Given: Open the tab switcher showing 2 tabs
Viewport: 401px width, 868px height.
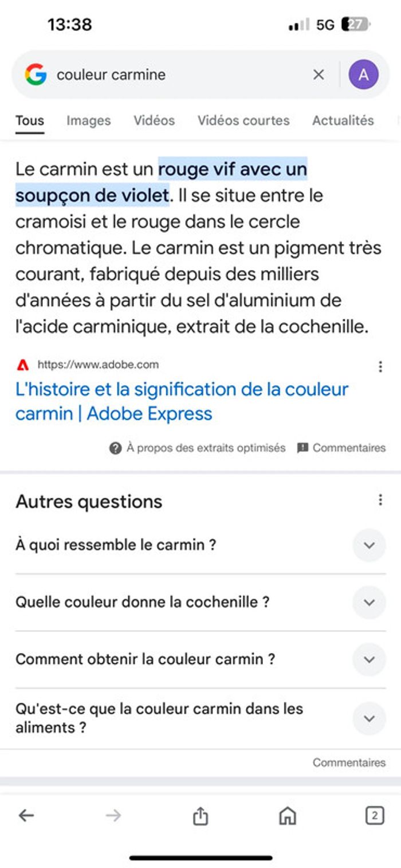Looking at the screenshot, I should click(375, 815).
